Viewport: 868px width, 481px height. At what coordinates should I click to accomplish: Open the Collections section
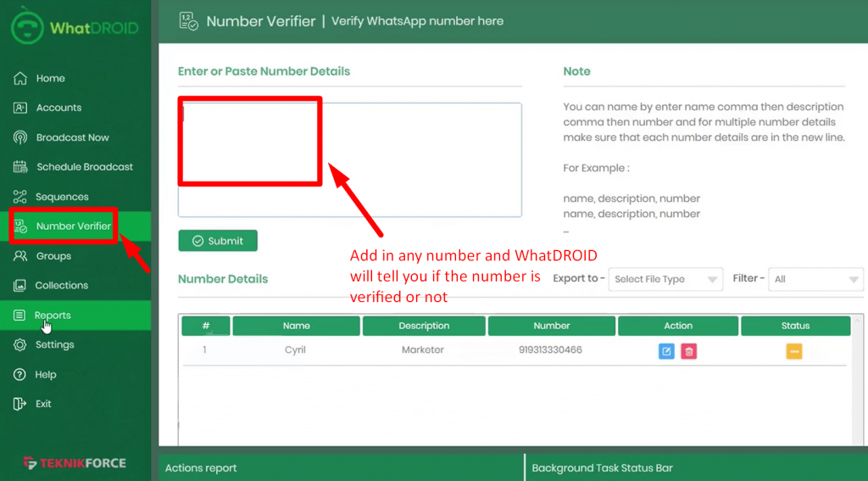(x=61, y=285)
